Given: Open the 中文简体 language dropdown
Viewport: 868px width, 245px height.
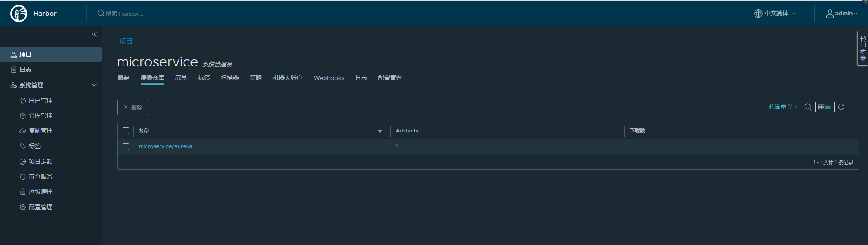Looking at the screenshot, I should 775,14.
